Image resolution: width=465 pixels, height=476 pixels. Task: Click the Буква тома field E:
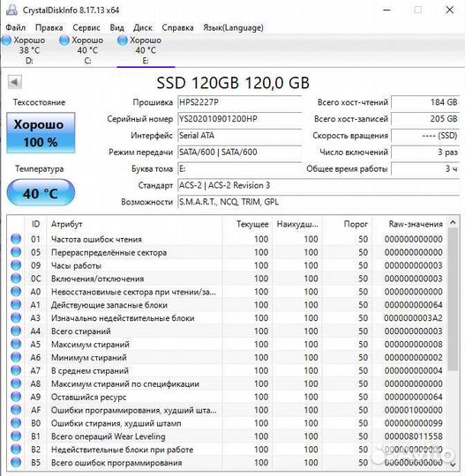click(x=239, y=168)
